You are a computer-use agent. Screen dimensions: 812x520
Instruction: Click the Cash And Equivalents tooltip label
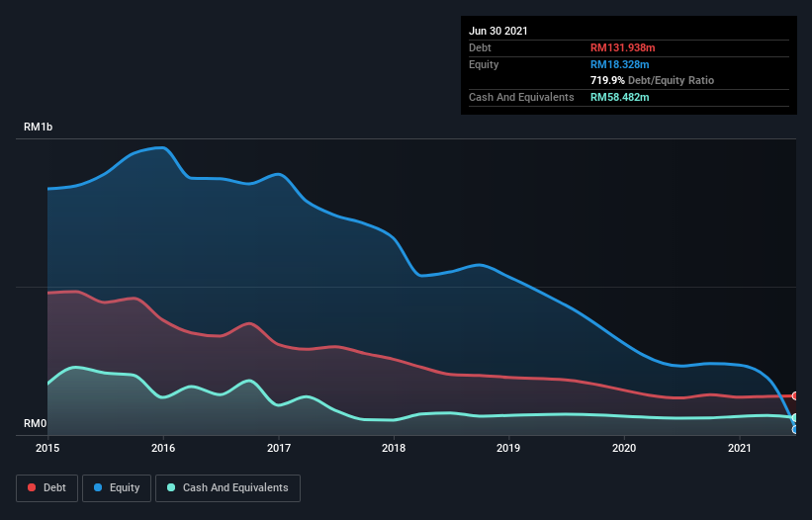521,97
